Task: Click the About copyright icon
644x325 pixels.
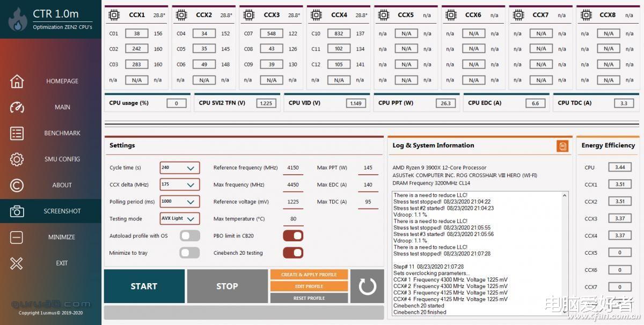Action: (x=17, y=185)
